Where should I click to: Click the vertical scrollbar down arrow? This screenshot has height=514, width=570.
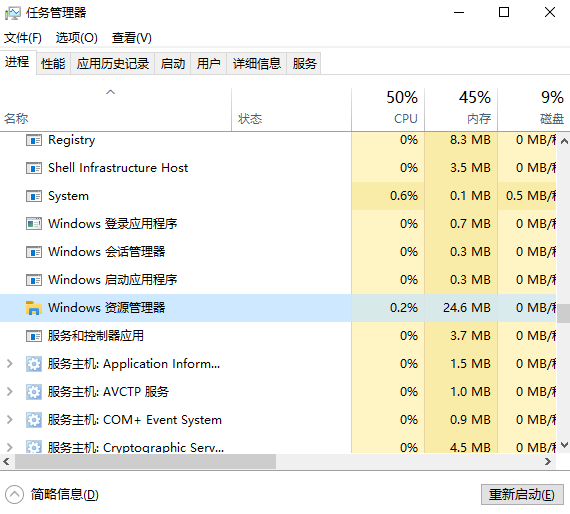(x=564, y=445)
